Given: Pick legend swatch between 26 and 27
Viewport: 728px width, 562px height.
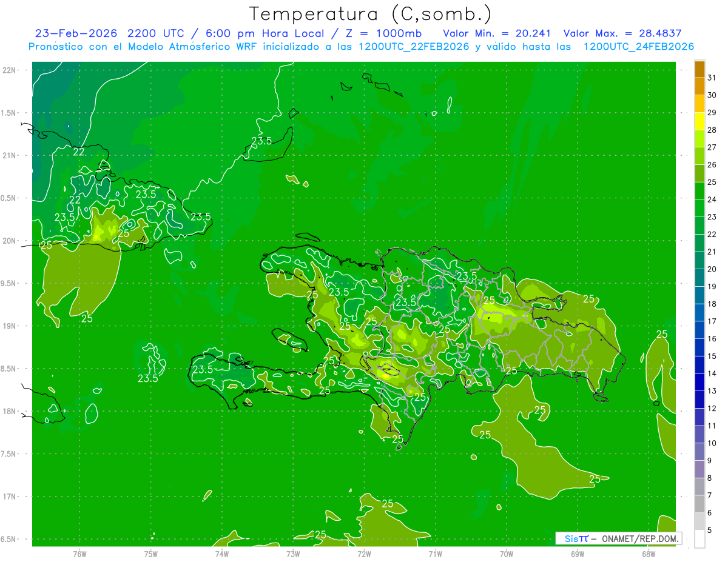Looking at the screenshot, I should pyautogui.click(x=699, y=156).
